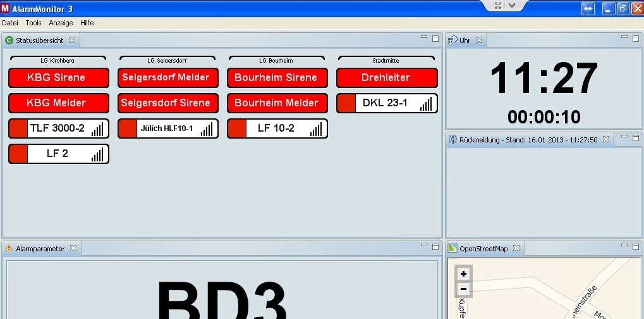The height and width of the screenshot is (319, 644).
Task: Click the map zoom in plus button
Action: click(x=463, y=273)
